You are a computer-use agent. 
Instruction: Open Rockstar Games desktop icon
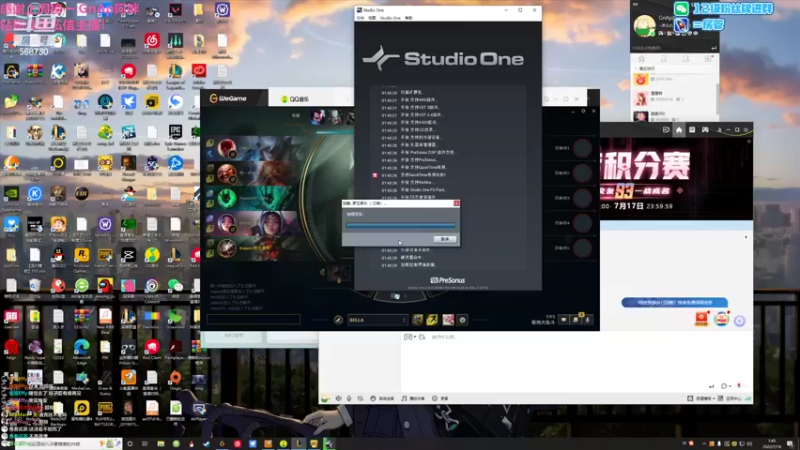pyautogui.click(x=82, y=258)
